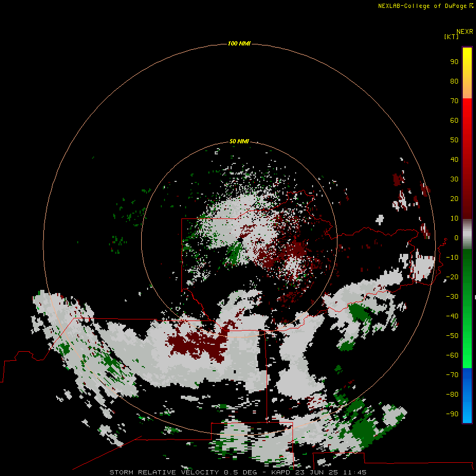Image resolution: width=476 pixels, height=476 pixels.
Task: Click the 50 value on the velocity scale
Action: coord(454,140)
